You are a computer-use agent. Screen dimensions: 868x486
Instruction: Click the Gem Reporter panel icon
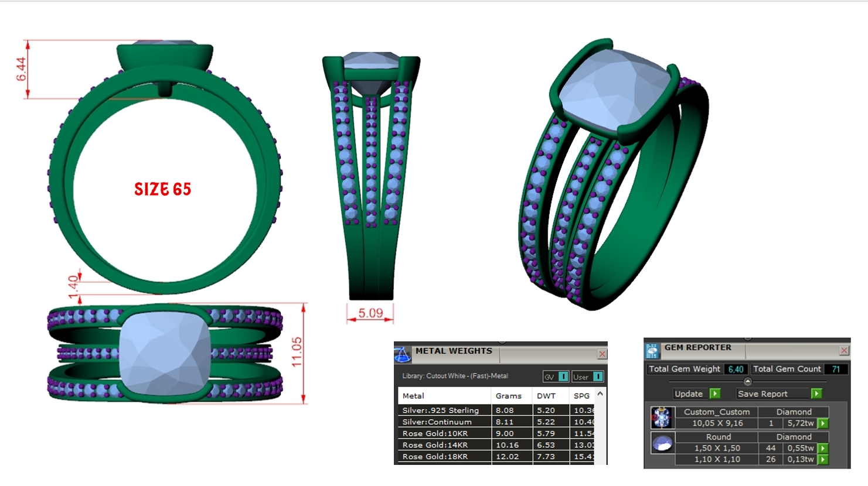tap(652, 350)
